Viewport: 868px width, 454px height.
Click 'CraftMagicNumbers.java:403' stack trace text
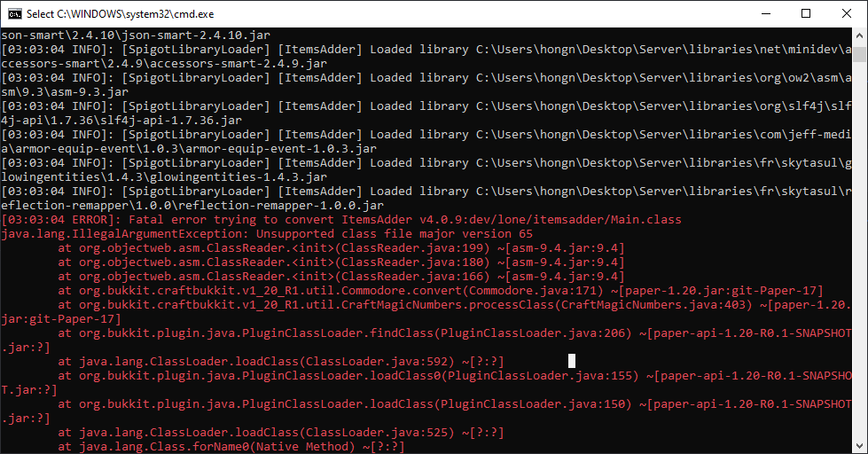click(x=653, y=304)
